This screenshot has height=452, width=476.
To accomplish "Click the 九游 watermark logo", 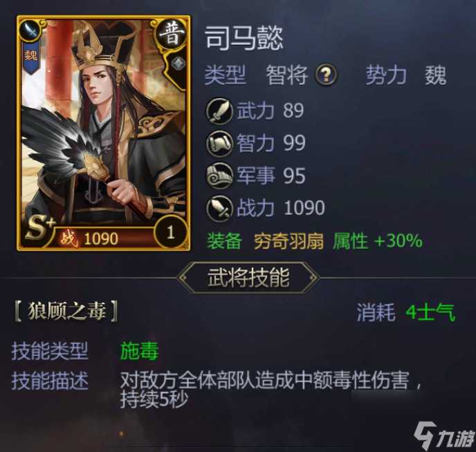I will 445,435.
